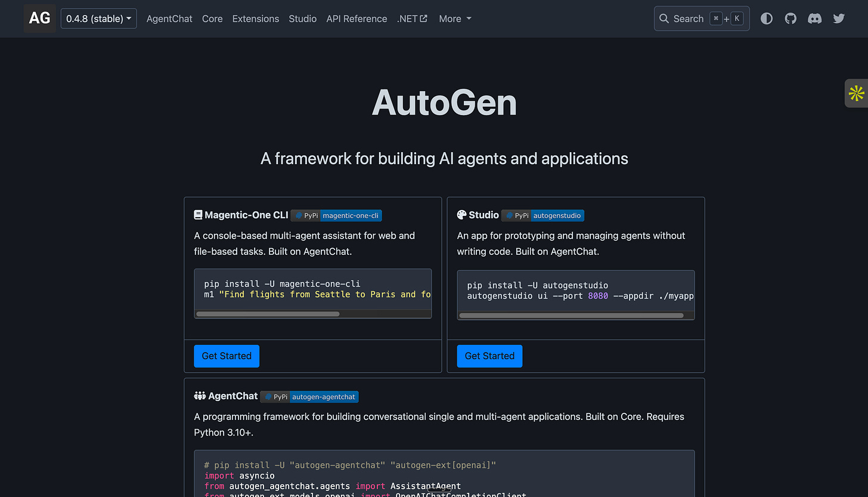Toggle the light/dark theme switcher
This screenshot has width=868, height=497.
pyautogui.click(x=767, y=18)
